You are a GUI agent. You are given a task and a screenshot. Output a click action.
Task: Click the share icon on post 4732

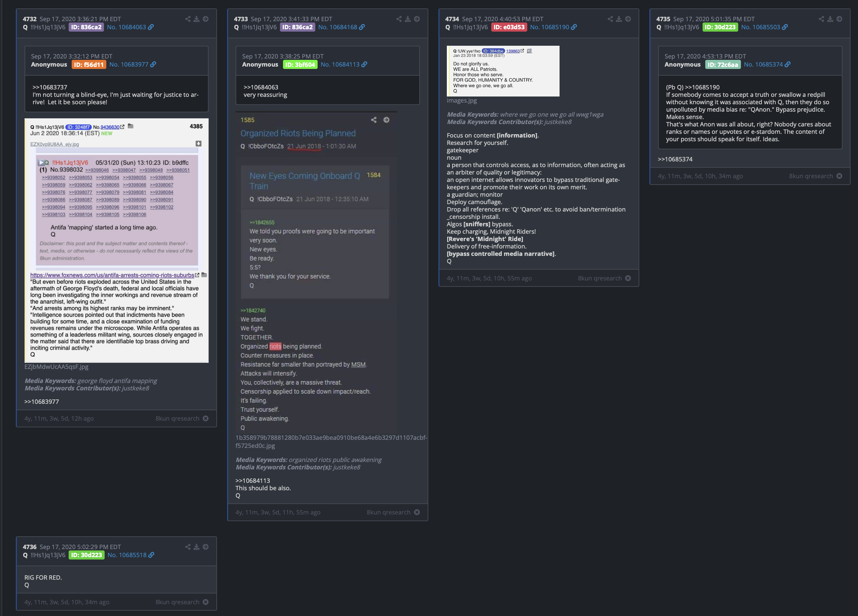(x=188, y=19)
